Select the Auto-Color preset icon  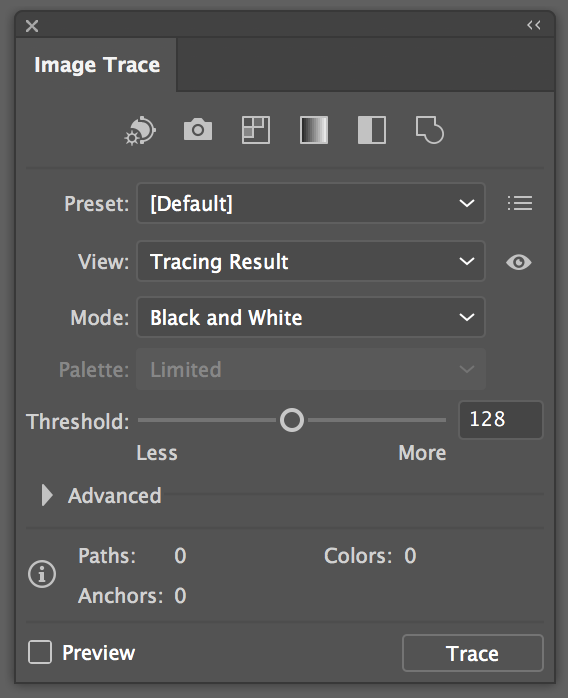[x=140, y=130]
